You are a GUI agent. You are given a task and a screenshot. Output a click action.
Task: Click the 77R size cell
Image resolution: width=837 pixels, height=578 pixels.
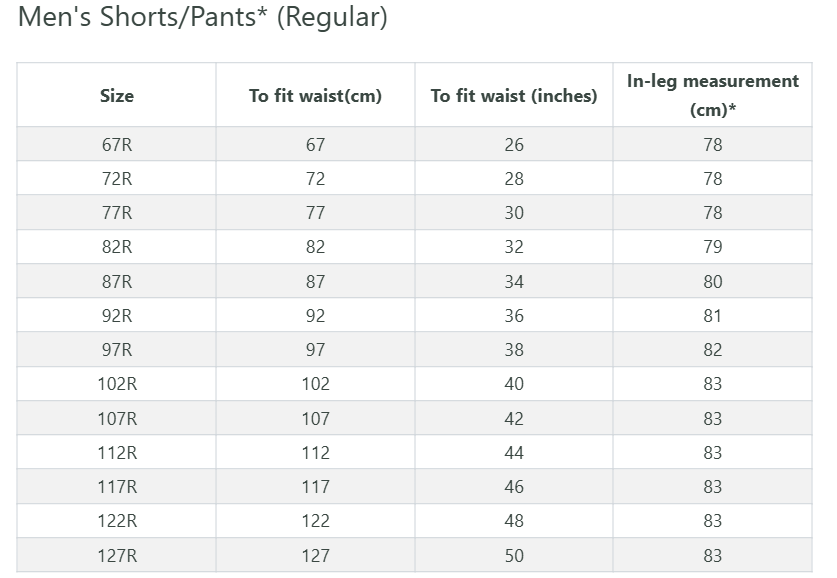coord(116,213)
